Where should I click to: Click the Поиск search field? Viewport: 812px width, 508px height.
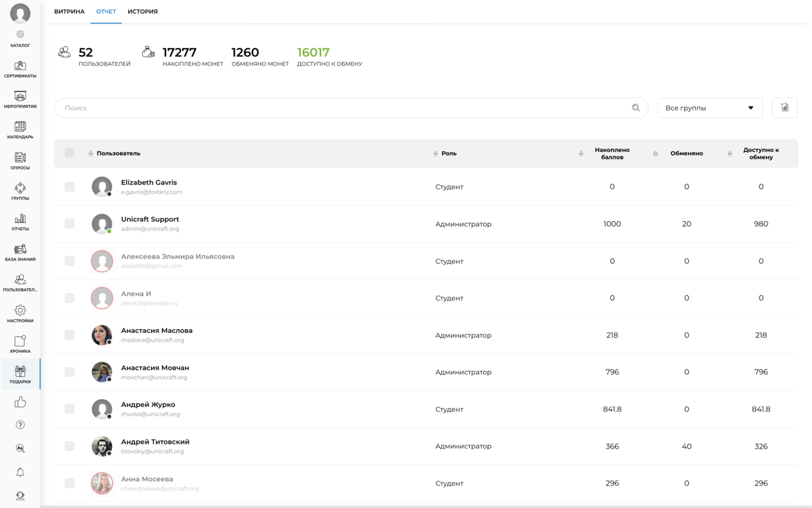[351, 107]
